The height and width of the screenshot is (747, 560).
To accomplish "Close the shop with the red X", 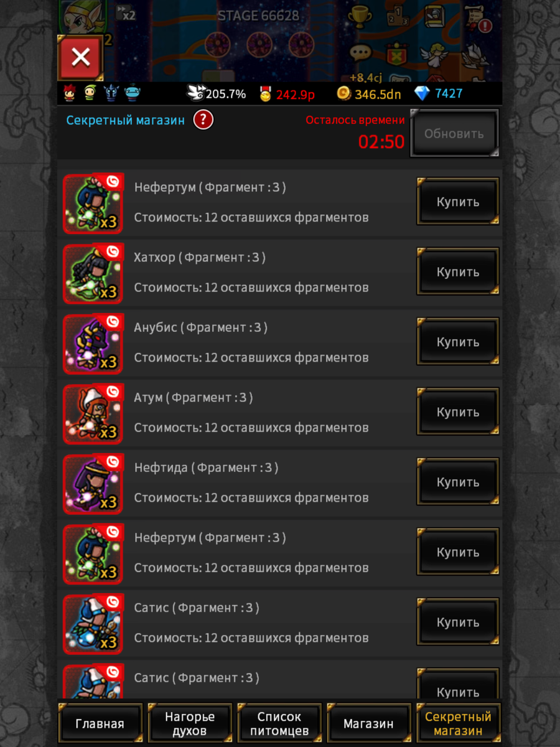I will click(x=80, y=58).
